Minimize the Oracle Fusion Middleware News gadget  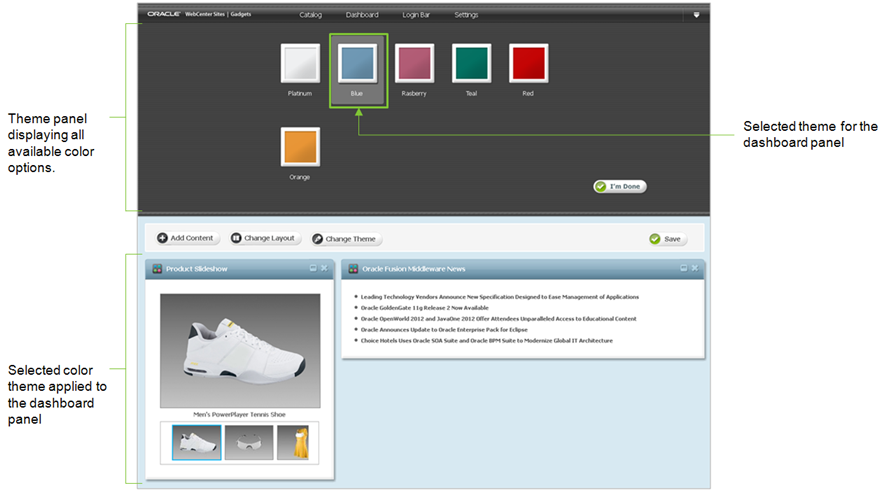click(684, 268)
